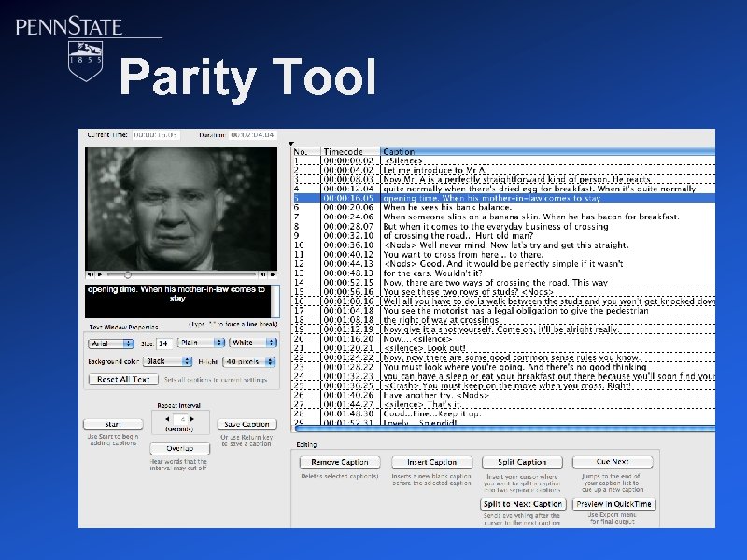Viewport: 747px width, 560px height.
Task: Click the Cue Next button
Action: (x=613, y=462)
